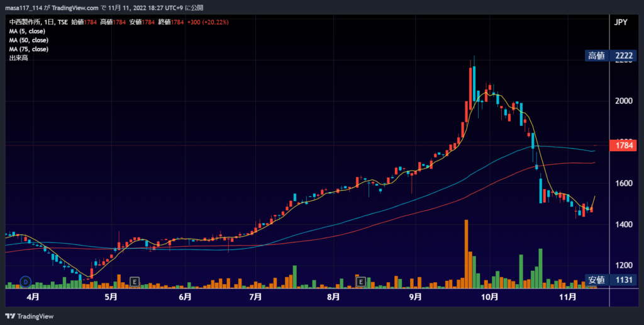Click the 11月 time axis label
The height and width of the screenshot is (325, 644).
(568, 297)
